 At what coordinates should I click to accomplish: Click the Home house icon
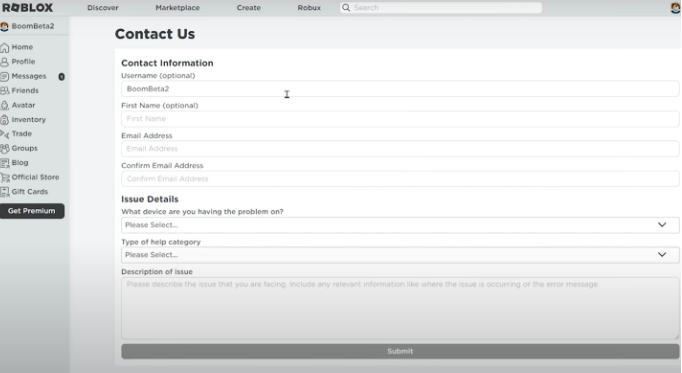5,47
